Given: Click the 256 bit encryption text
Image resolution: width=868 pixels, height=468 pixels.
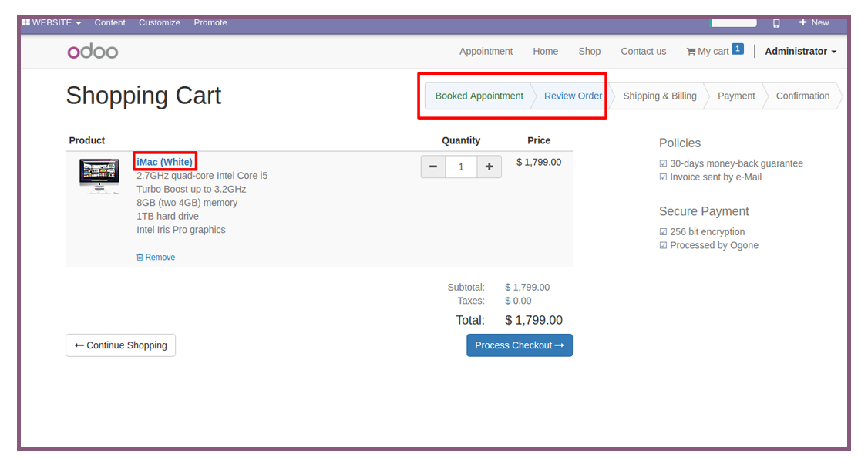Looking at the screenshot, I should (708, 231).
